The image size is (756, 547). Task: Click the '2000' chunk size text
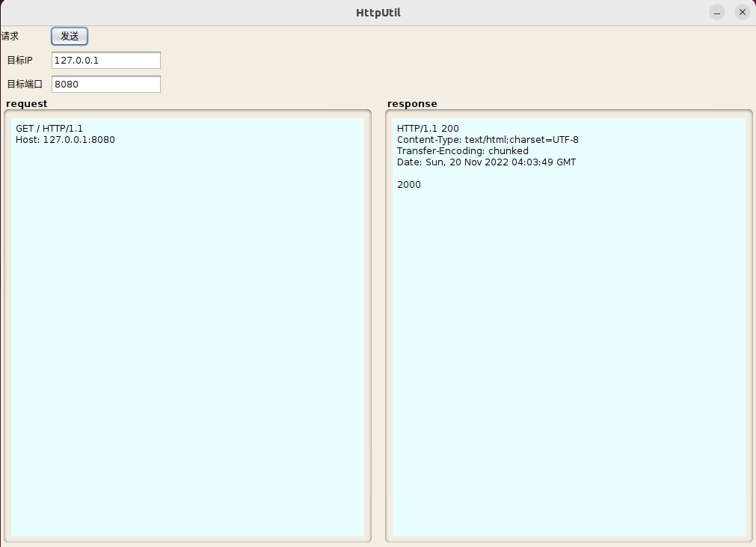tap(409, 185)
